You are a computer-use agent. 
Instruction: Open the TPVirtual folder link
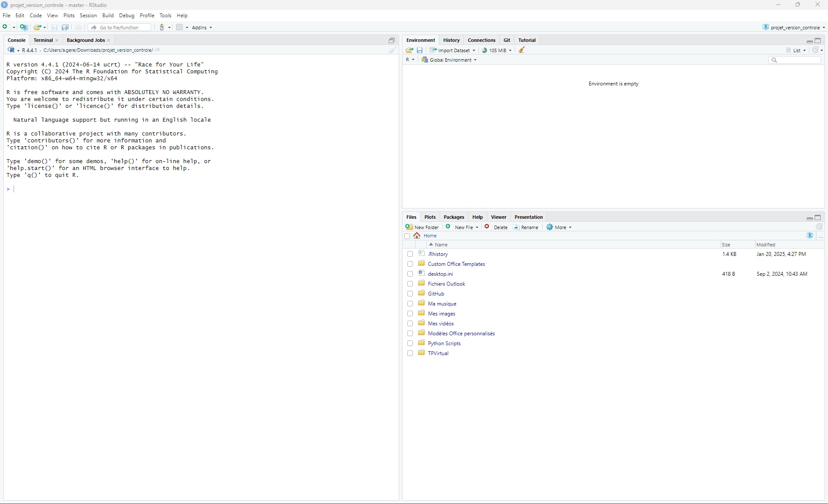438,353
